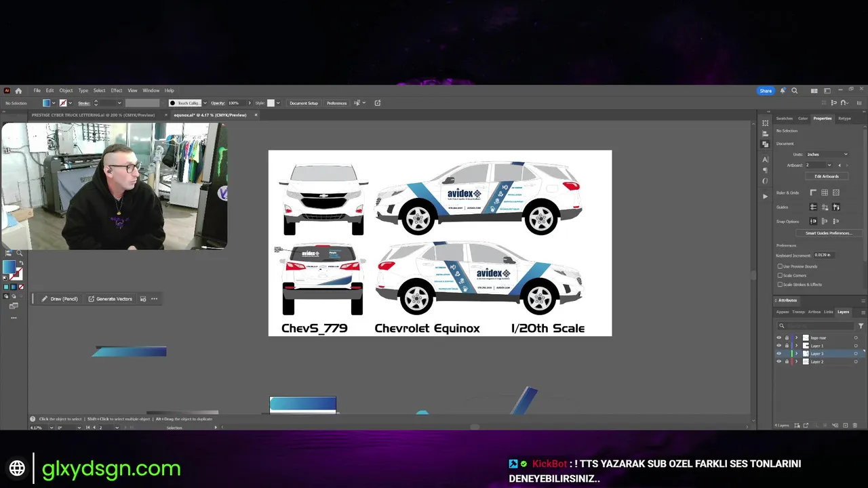Hide the logo rear layer
This screenshot has width=868, height=488.
pyautogui.click(x=778, y=338)
